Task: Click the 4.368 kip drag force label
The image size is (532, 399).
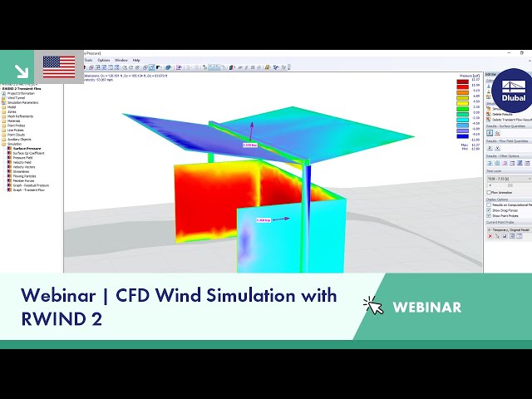Action: (264, 220)
